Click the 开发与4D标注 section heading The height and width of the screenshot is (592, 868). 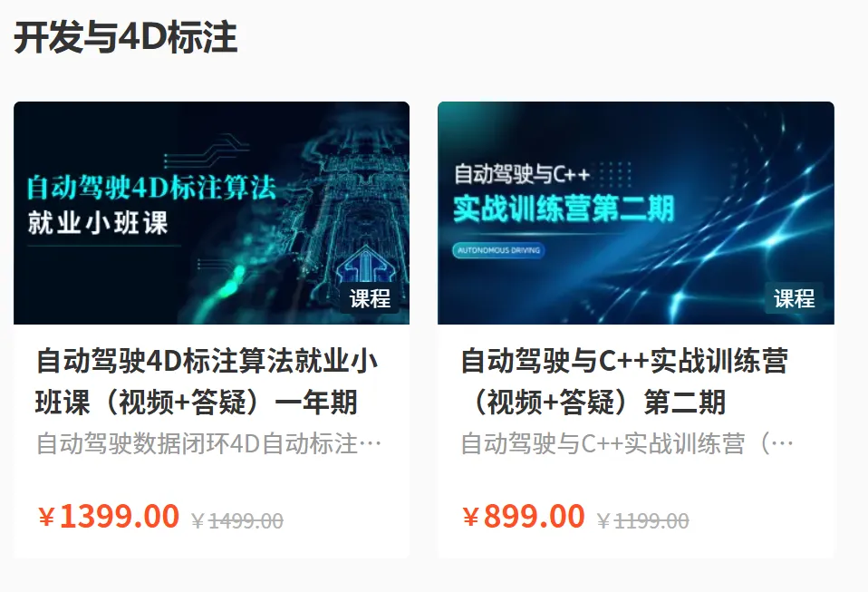(x=126, y=37)
